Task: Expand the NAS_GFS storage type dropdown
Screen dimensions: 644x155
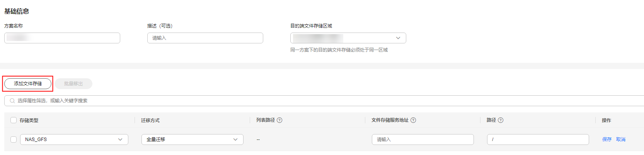Action: 74,139
